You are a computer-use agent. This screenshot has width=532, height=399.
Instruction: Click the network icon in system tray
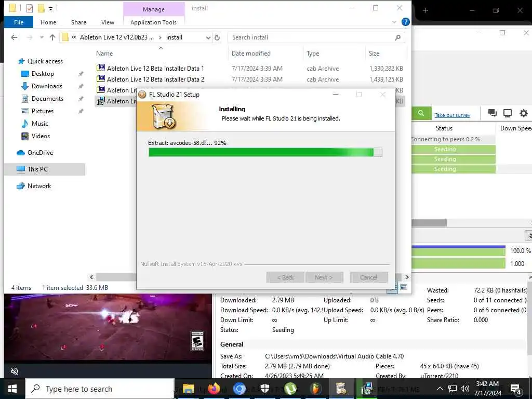pyautogui.click(x=453, y=389)
